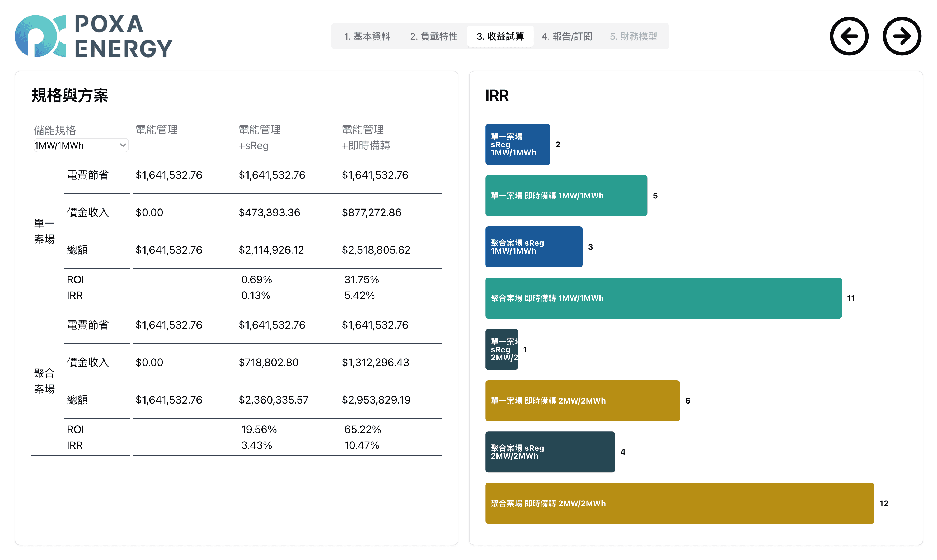Click the forward arrow navigation icon
The image size is (937, 560).
(902, 36)
